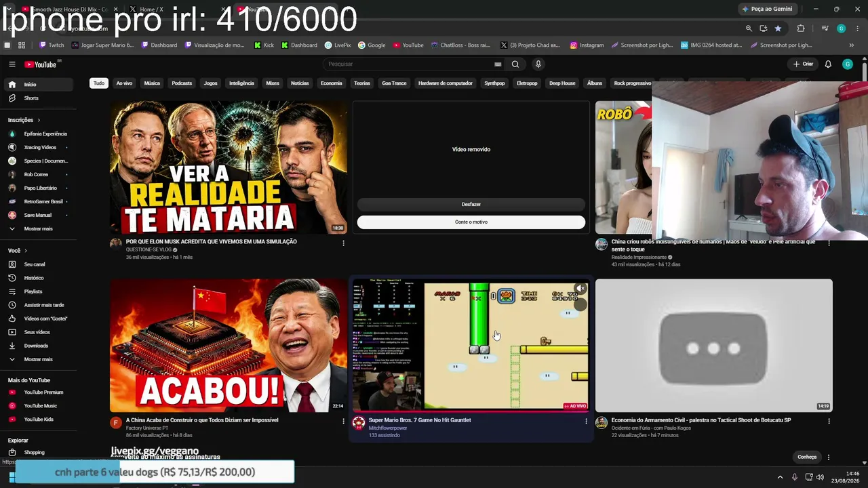Open Epifania Experiência subscription channel

click(x=37, y=134)
